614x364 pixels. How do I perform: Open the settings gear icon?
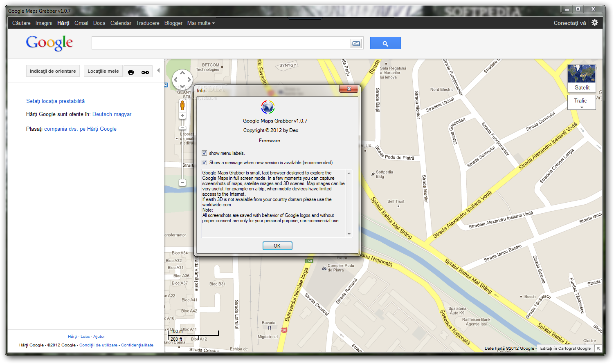pyautogui.click(x=595, y=23)
